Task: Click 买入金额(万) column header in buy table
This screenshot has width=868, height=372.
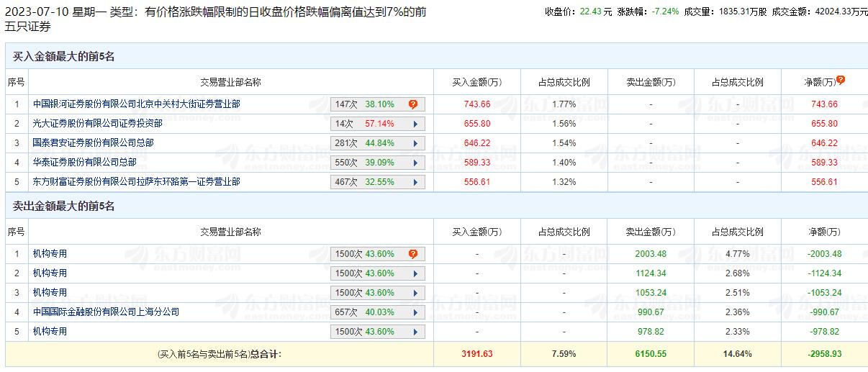Action: [477, 82]
